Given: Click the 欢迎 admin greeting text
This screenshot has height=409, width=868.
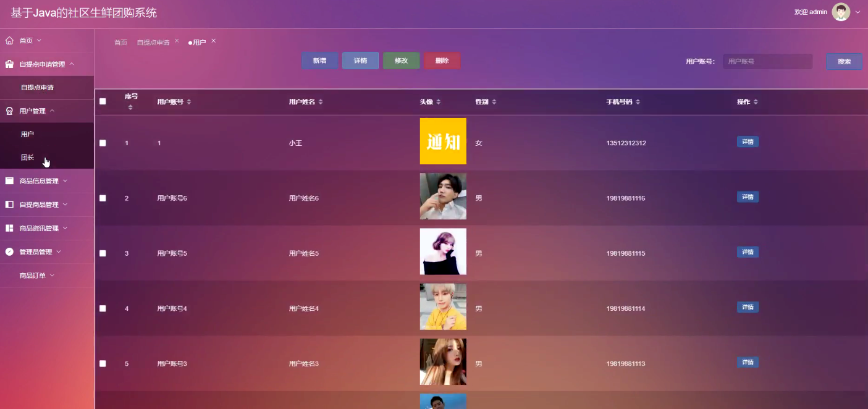Looking at the screenshot, I should point(811,12).
